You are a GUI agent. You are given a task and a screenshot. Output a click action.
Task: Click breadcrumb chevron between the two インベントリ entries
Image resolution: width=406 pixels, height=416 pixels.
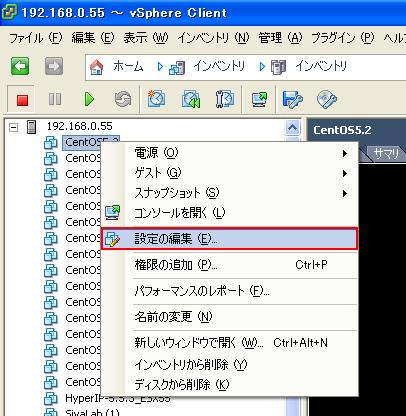(x=262, y=67)
